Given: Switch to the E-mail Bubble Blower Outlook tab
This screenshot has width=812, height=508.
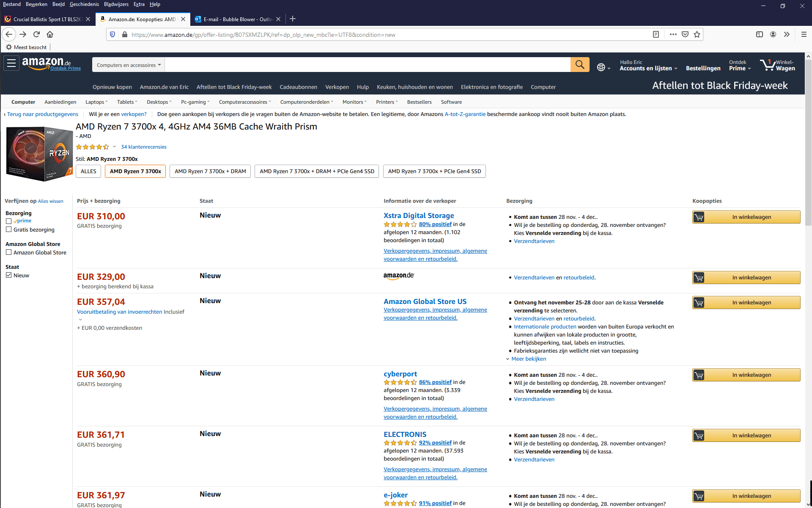Looking at the screenshot, I should click(238, 19).
